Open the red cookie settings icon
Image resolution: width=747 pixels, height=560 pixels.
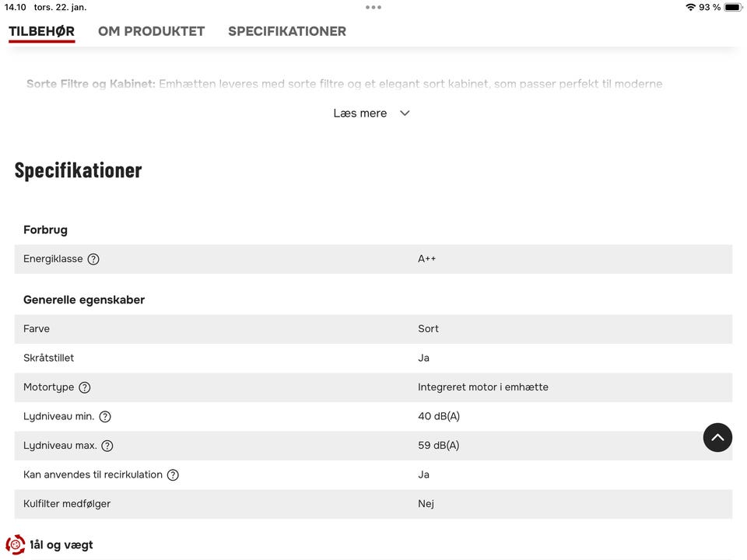click(16, 544)
